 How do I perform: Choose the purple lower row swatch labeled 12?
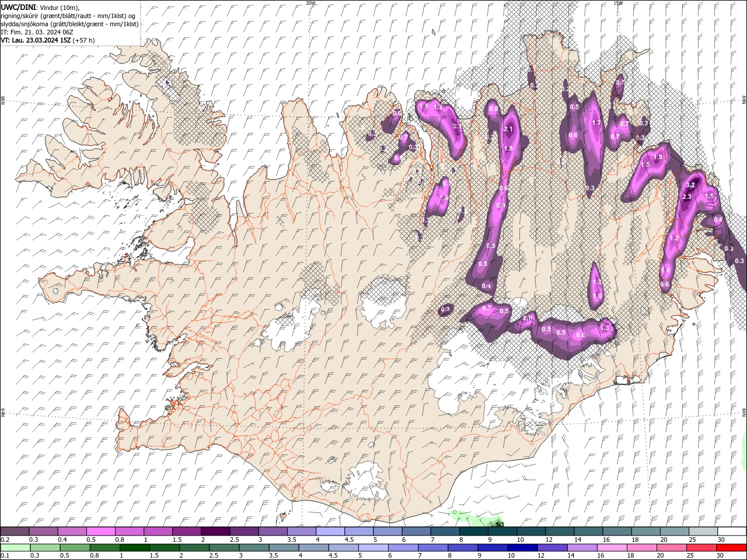tap(551, 547)
